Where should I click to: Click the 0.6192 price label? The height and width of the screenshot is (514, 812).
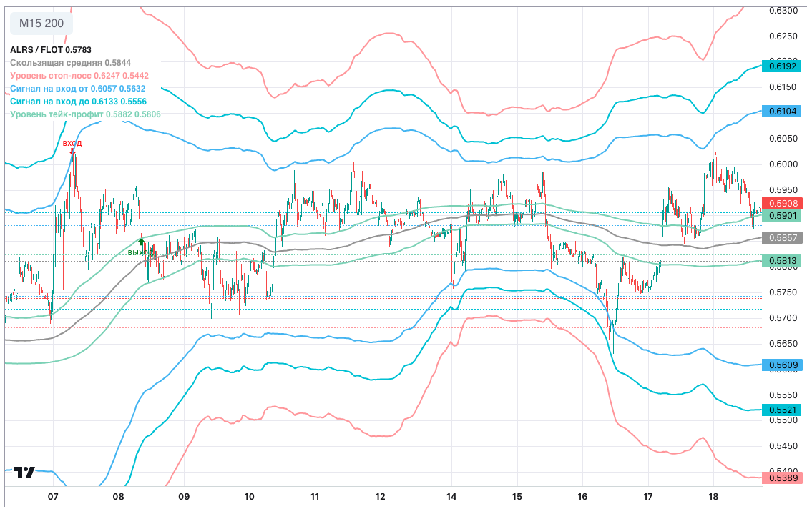click(783, 66)
